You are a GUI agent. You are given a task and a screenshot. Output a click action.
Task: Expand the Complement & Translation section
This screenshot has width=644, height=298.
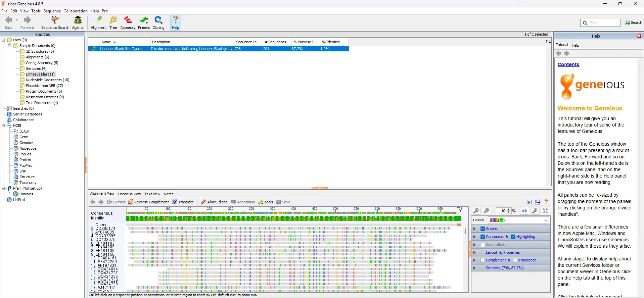click(x=474, y=260)
